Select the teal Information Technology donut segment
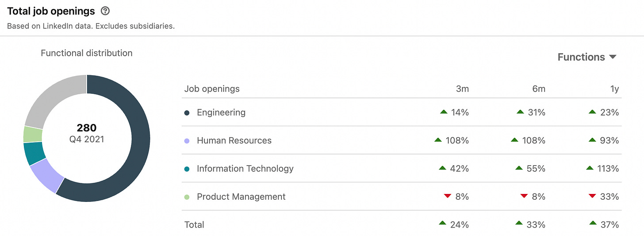This screenshot has width=644, height=236. click(x=34, y=153)
